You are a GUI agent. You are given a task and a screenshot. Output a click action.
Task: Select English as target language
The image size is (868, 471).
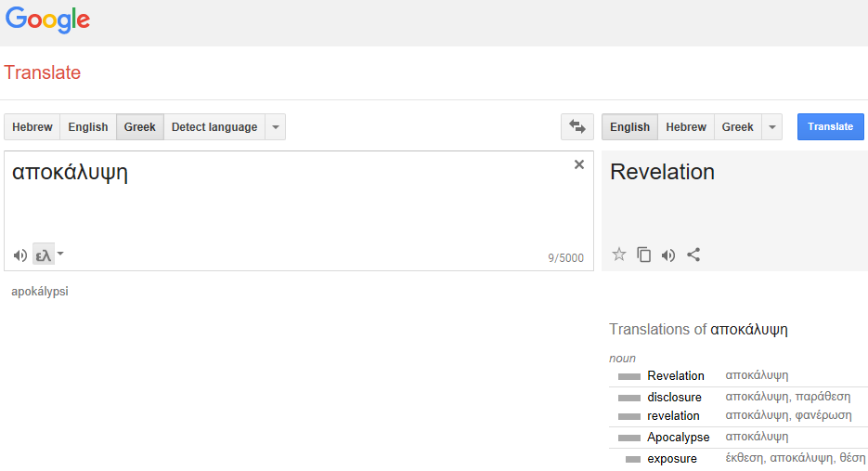click(629, 127)
